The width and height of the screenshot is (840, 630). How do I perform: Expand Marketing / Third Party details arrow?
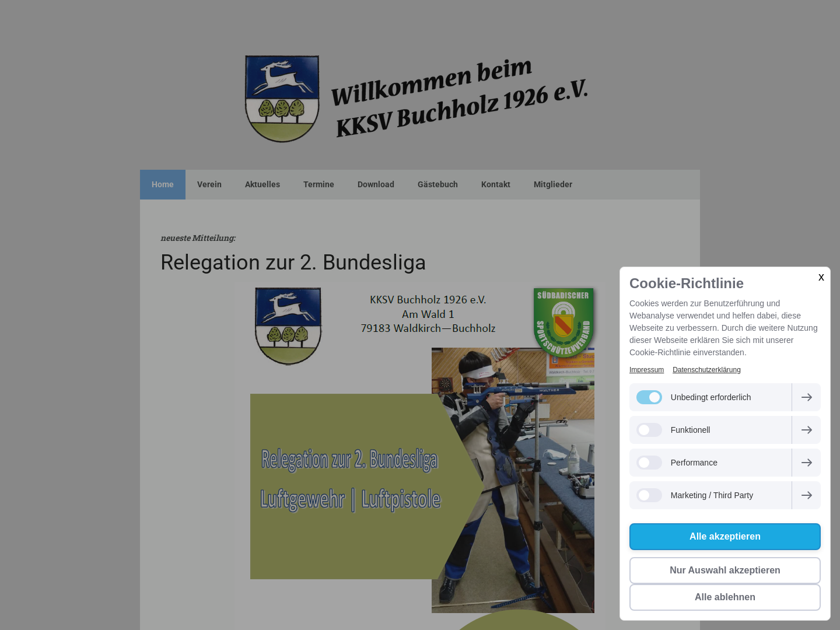[806, 495]
